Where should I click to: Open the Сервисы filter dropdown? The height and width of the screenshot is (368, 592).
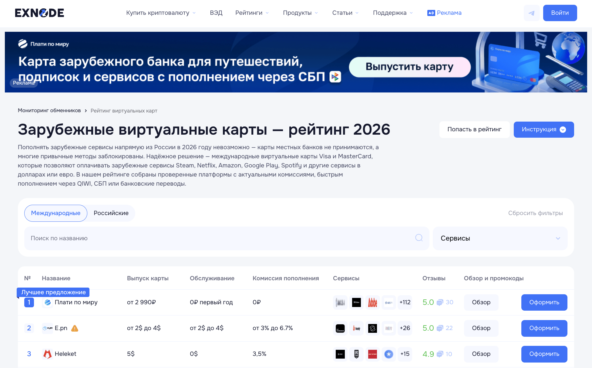[x=500, y=238]
